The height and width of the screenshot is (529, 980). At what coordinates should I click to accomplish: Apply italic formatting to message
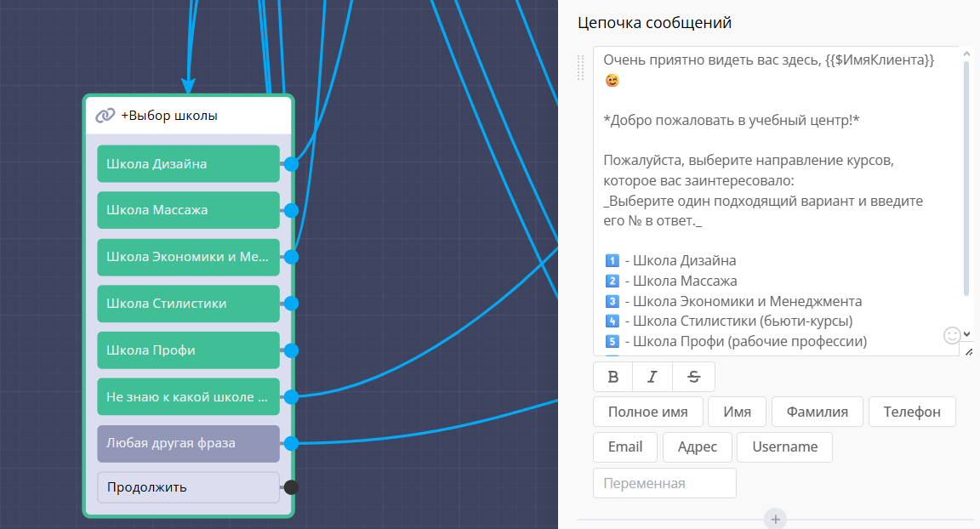(652, 377)
